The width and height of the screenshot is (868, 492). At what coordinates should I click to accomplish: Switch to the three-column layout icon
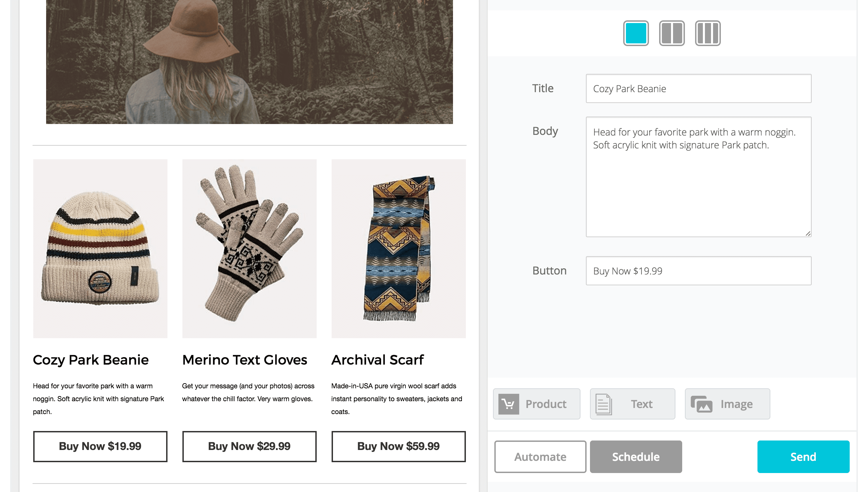pyautogui.click(x=708, y=33)
